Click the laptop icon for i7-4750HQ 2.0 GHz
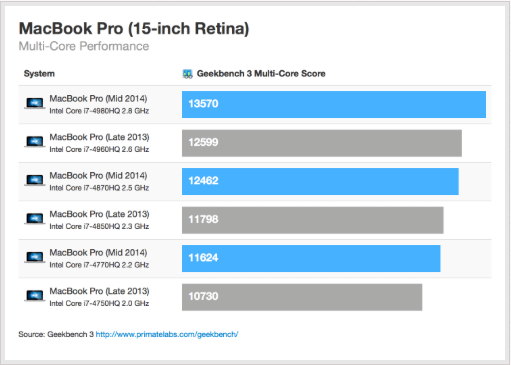 pos(35,296)
